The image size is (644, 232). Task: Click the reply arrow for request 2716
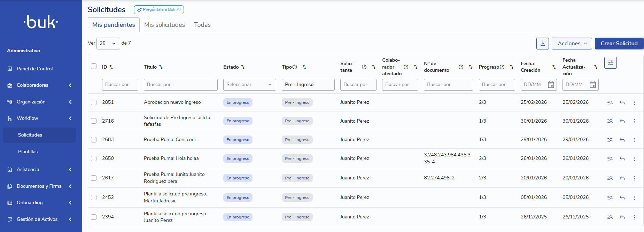(622, 121)
